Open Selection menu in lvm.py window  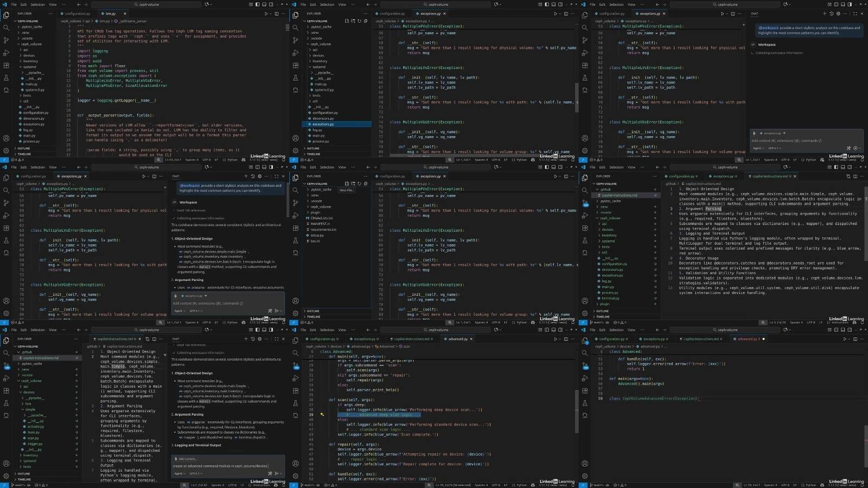click(37, 4)
